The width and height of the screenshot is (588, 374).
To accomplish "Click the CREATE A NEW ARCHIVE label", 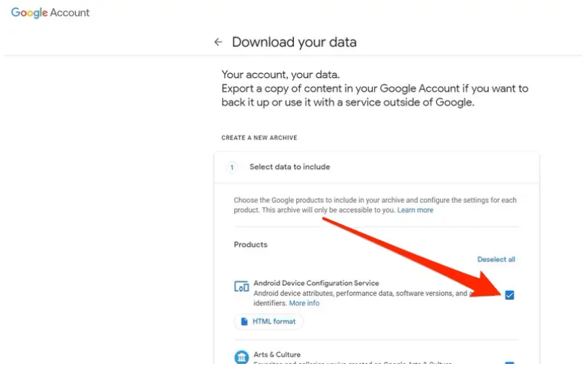I will click(259, 138).
